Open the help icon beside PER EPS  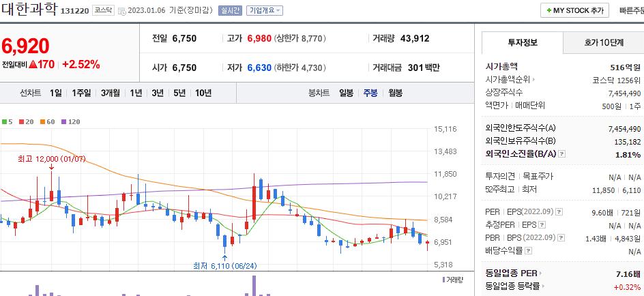click(x=559, y=212)
